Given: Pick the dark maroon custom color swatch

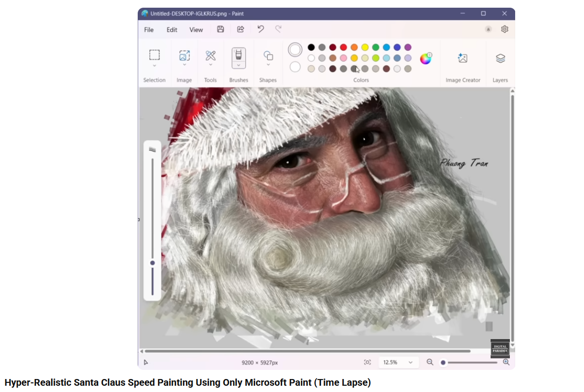Looking at the screenshot, I should (x=333, y=69).
